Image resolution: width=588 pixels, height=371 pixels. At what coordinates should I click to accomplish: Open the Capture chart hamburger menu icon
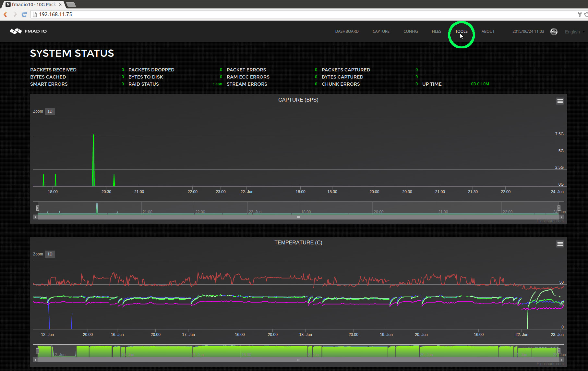(x=560, y=101)
